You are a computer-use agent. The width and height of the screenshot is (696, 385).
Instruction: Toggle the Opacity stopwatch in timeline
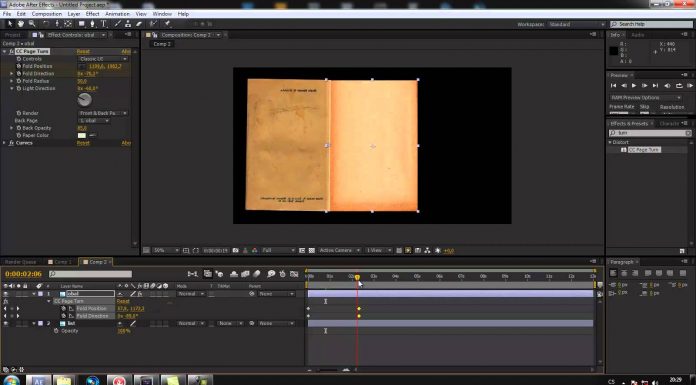click(x=56, y=331)
